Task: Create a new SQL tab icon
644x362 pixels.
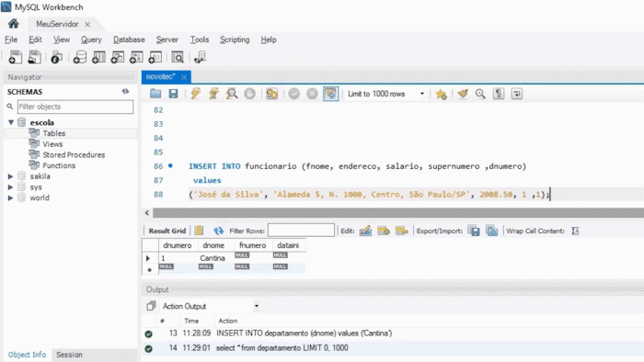Action: (16, 57)
